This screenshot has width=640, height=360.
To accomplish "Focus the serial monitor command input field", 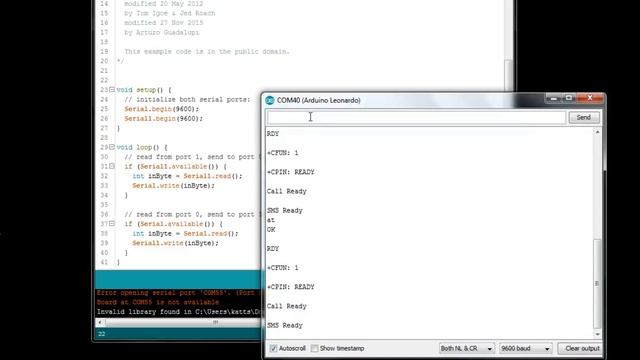I will click(x=416, y=118).
